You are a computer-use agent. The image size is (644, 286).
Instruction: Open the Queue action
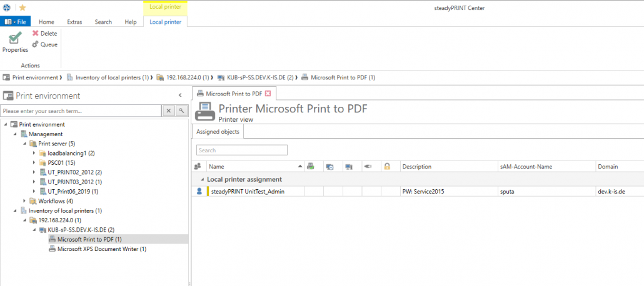pos(45,45)
